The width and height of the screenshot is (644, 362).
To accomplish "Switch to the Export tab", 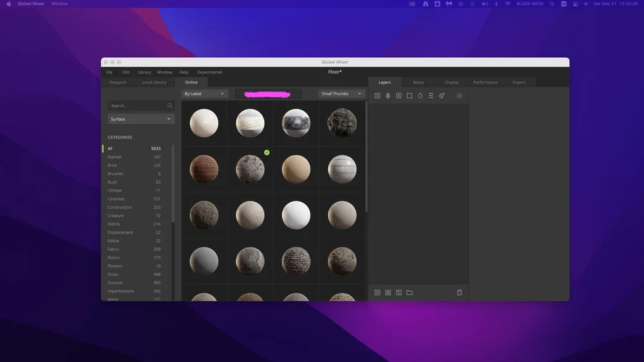I will (518, 82).
